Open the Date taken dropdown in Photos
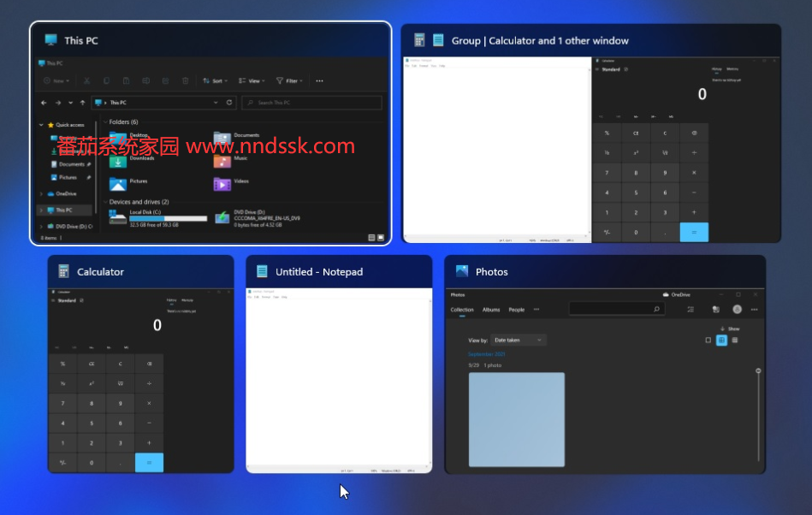 (519, 340)
